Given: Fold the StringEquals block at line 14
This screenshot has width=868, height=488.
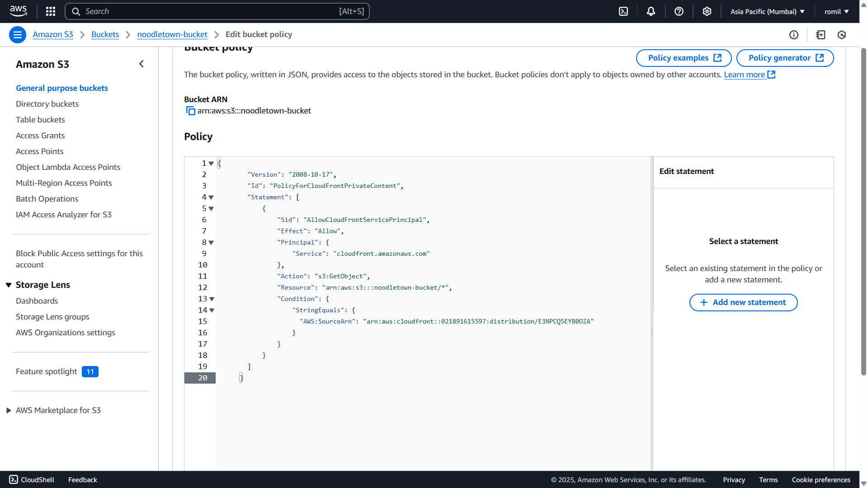Looking at the screenshot, I should click(x=212, y=310).
